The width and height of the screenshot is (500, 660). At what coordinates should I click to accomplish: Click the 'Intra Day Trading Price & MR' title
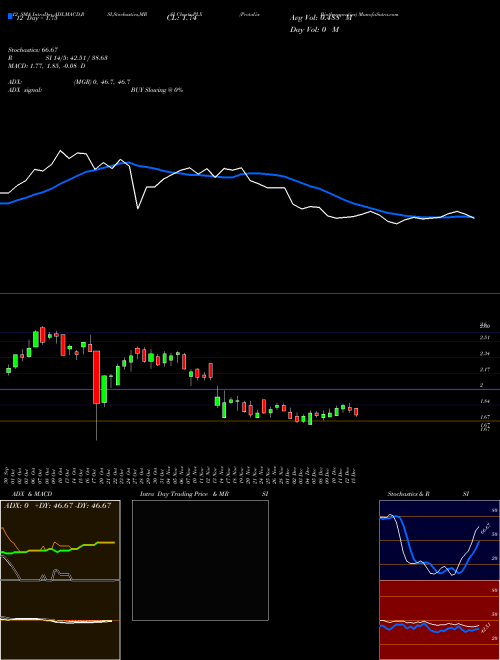(184, 494)
